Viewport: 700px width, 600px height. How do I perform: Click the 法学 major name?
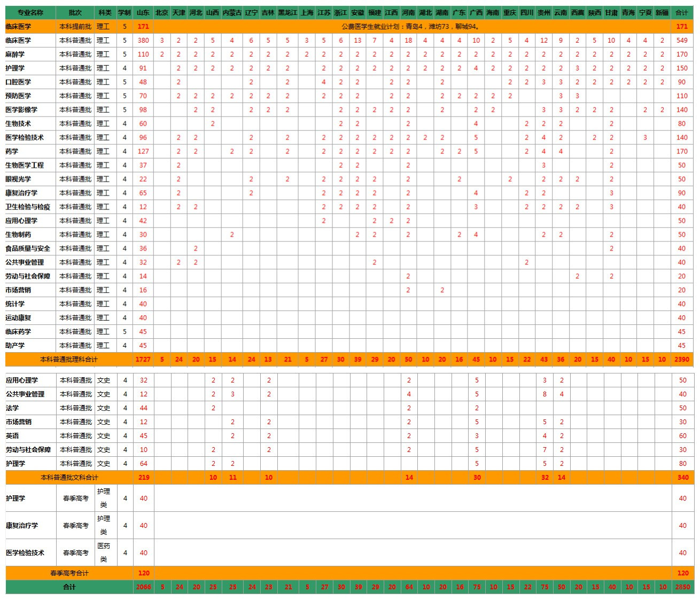click(x=12, y=408)
